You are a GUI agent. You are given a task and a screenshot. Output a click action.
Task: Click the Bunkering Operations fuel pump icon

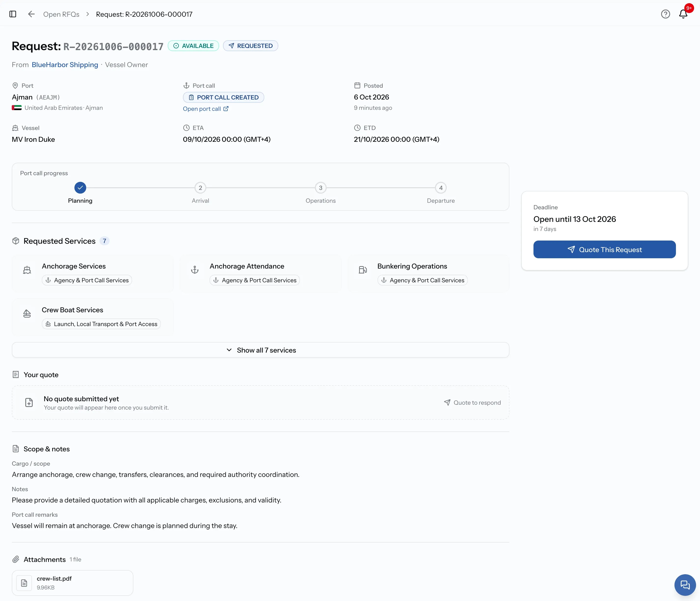[x=363, y=270]
